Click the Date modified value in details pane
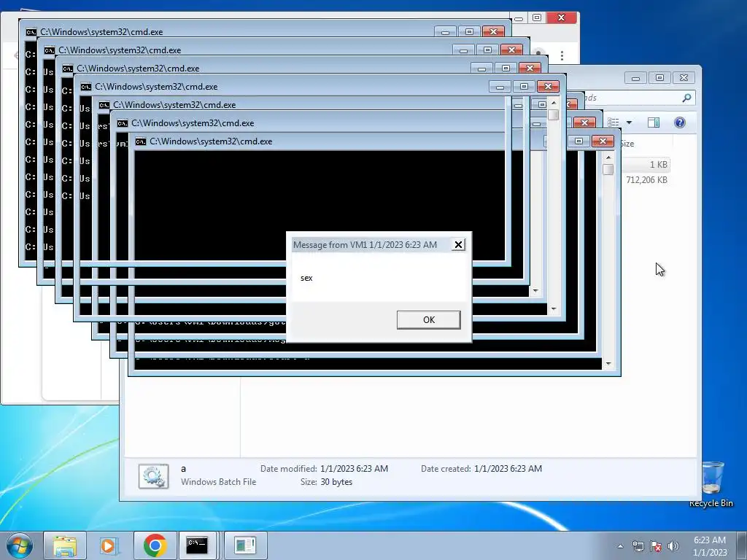 coord(354,469)
